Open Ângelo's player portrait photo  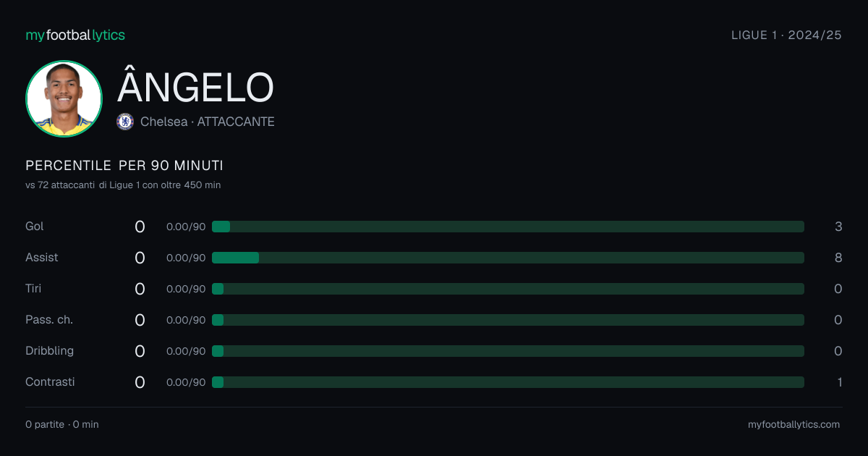pyautogui.click(x=64, y=98)
